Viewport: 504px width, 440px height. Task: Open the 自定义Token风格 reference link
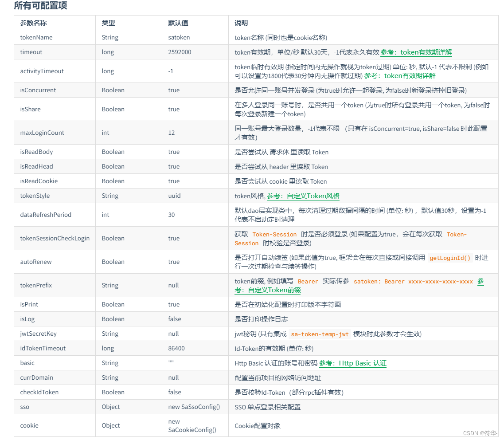303,196
